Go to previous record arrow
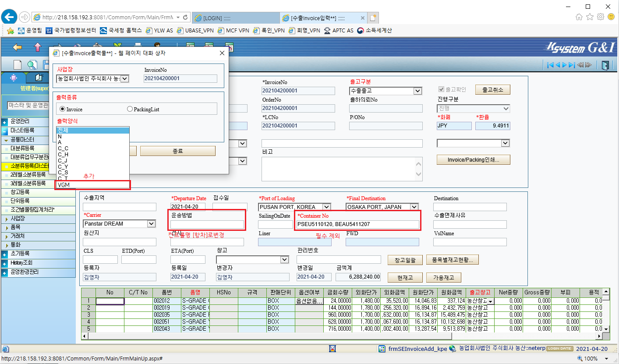 pyautogui.click(x=558, y=65)
